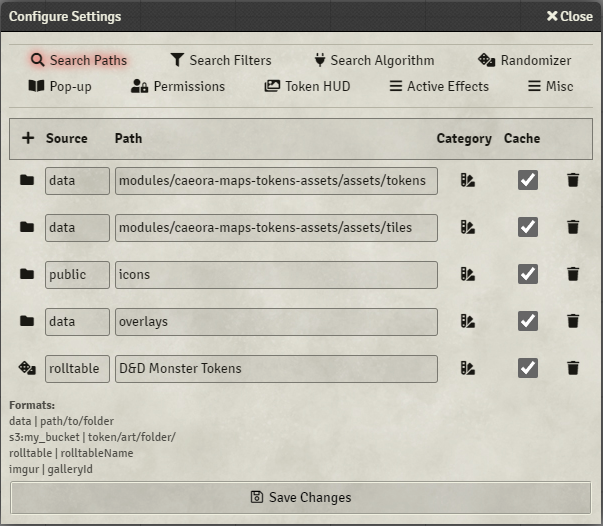Close the Configure Settings window
The height and width of the screenshot is (526, 603).
570,16
